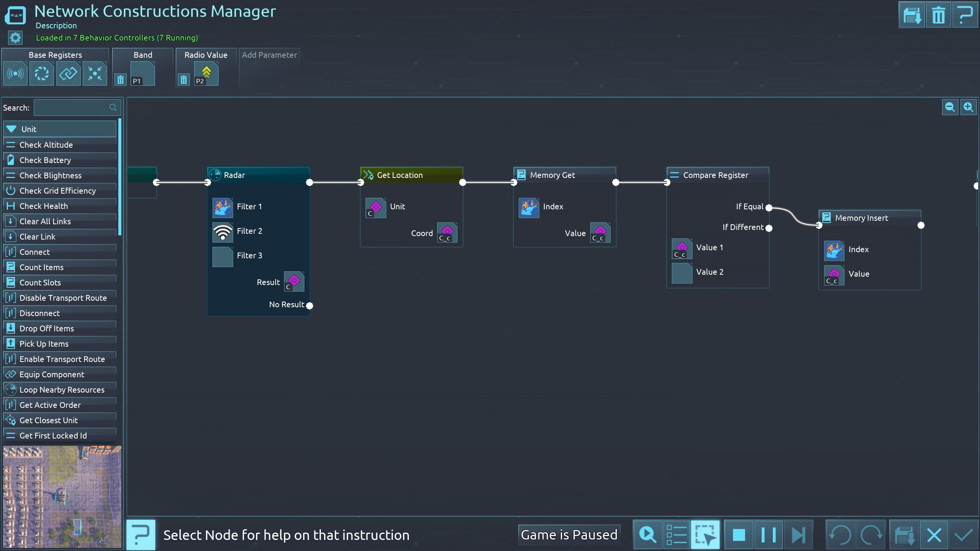This screenshot has width=980, height=551.
Task: Click the zoom out magnifier icon
Action: [950, 107]
